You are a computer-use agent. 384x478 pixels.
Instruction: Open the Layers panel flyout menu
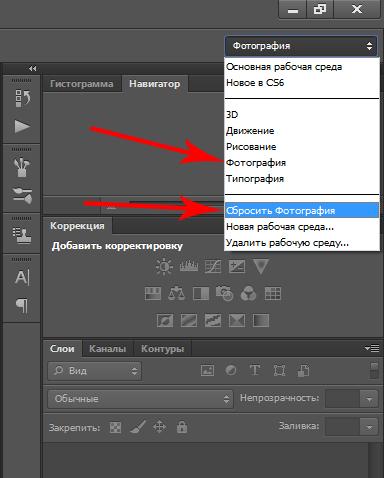tap(372, 348)
